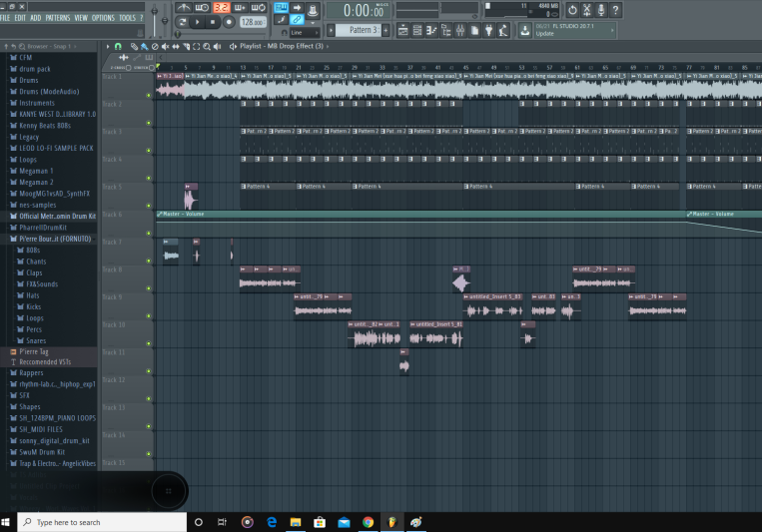Open the TOOLS menu
Viewport: 762px width, 532px height.
click(127, 18)
